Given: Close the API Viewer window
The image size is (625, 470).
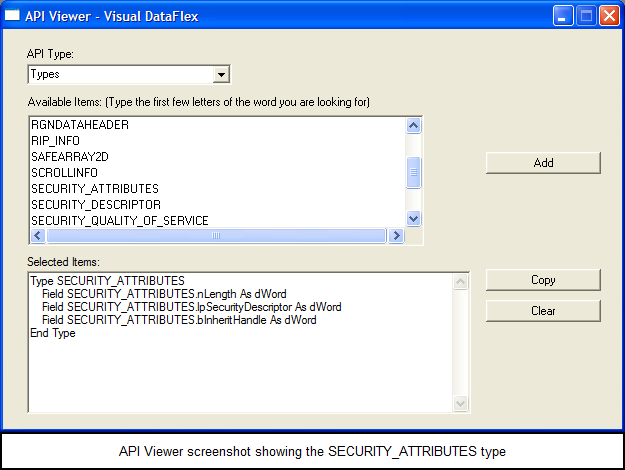Looking at the screenshot, I should tap(608, 15).
